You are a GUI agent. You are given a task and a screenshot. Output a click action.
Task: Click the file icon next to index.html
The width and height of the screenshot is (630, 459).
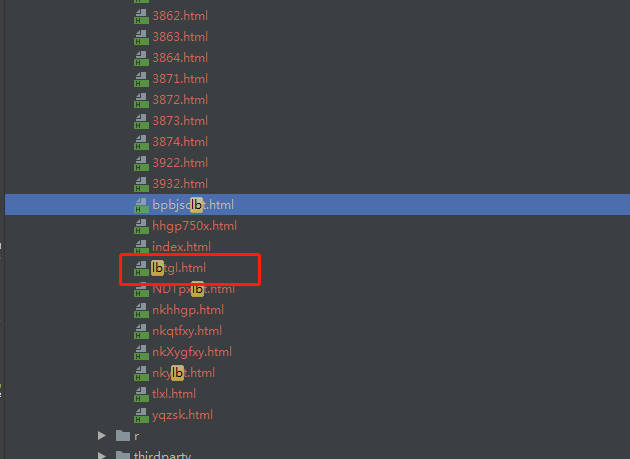141,247
